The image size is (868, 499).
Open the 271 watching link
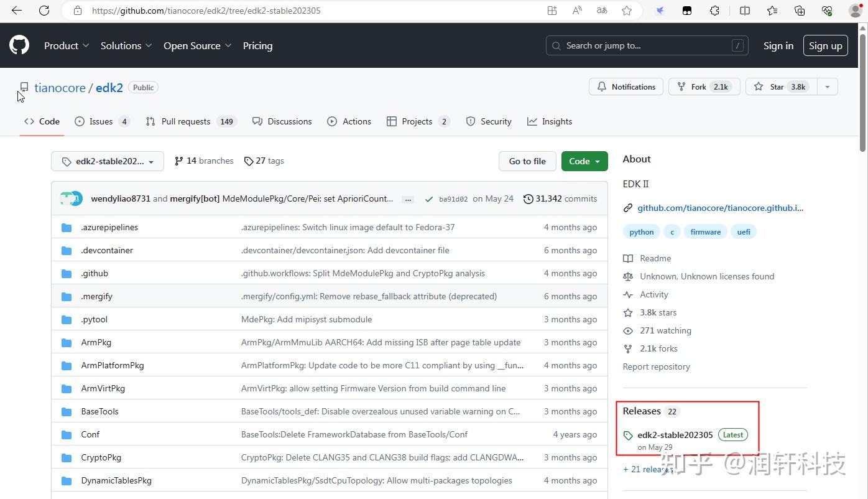point(665,330)
